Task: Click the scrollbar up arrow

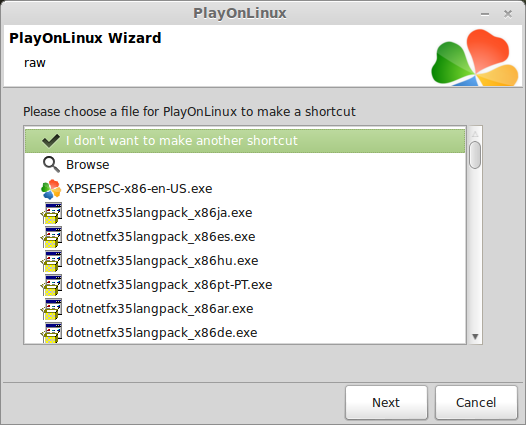Action: 475,134
